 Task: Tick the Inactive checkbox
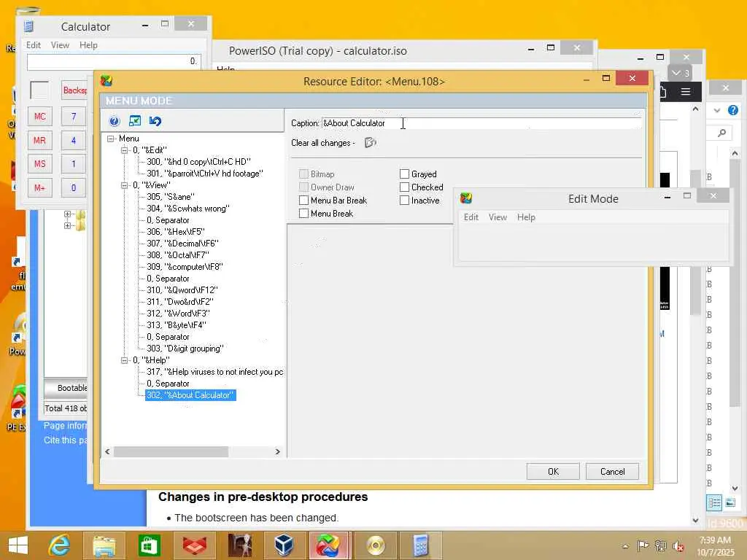click(404, 201)
